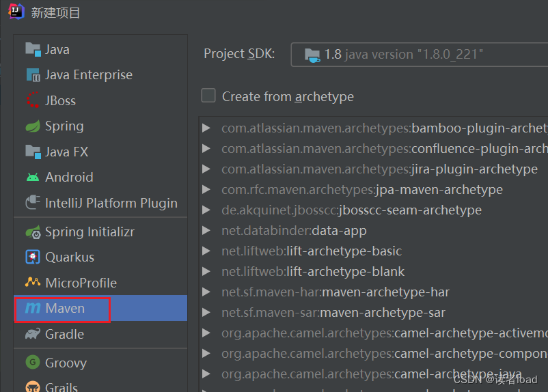Click the Grails icon
Screen dimensions: 548x392
click(x=33, y=387)
